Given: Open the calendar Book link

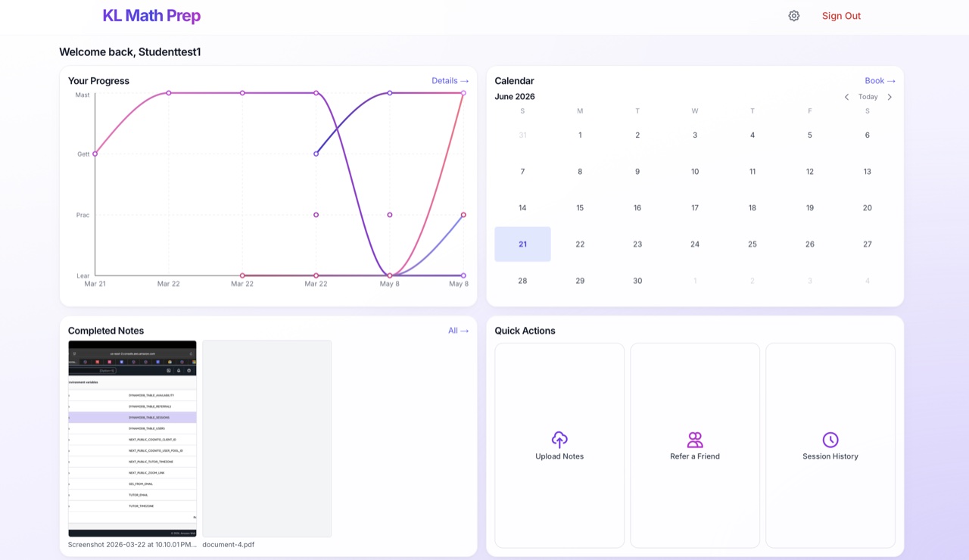Looking at the screenshot, I should (880, 81).
